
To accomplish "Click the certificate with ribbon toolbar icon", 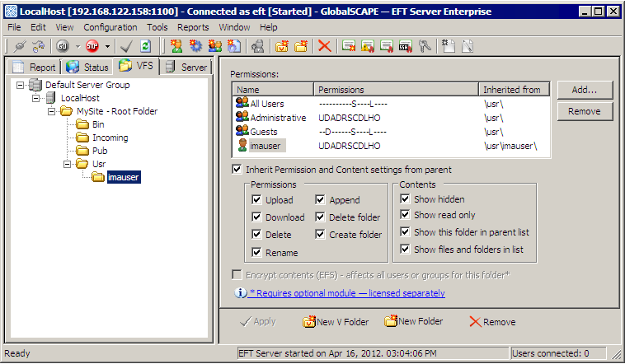I will click(387, 47).
